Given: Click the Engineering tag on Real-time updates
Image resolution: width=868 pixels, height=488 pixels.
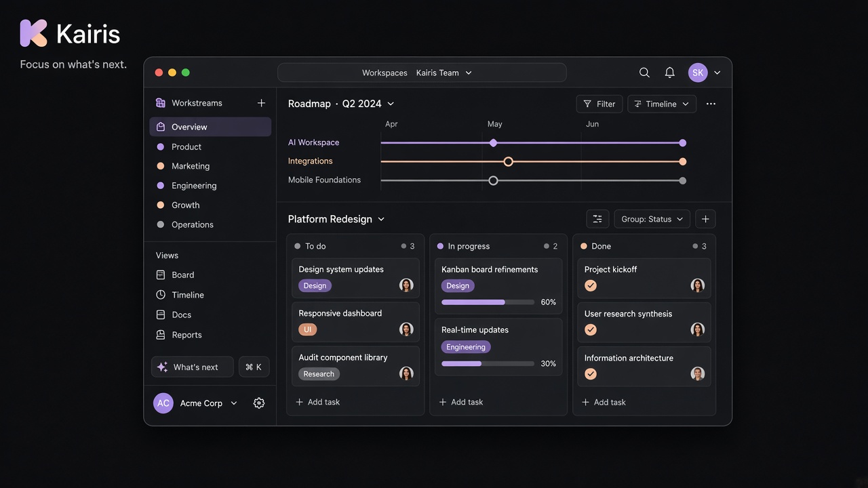Looking at the screenshot, I should pyautogui.click(x=466, y=347).
